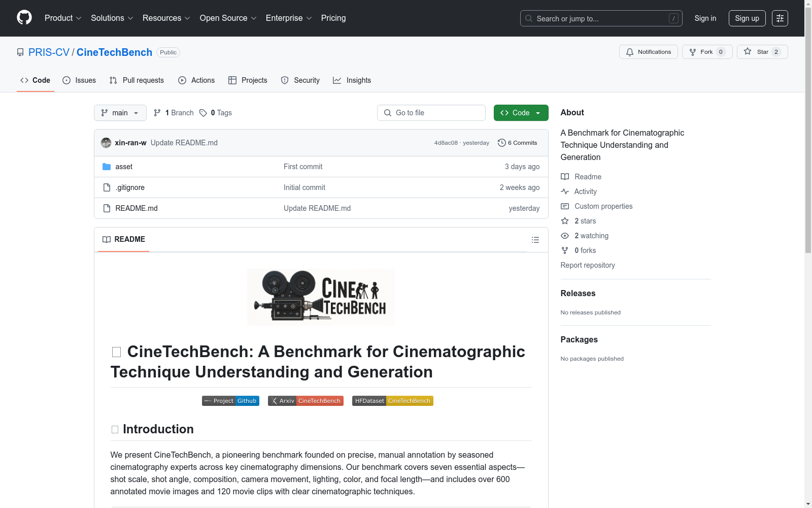Open the Insights tab
812x508 pixels.
click(352, 80)
